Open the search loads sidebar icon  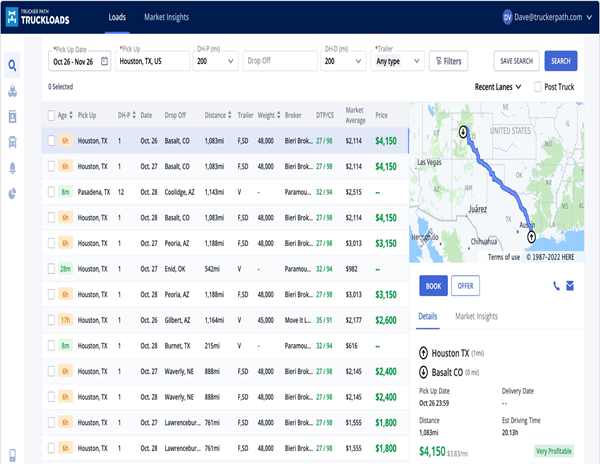coord(12,67)
